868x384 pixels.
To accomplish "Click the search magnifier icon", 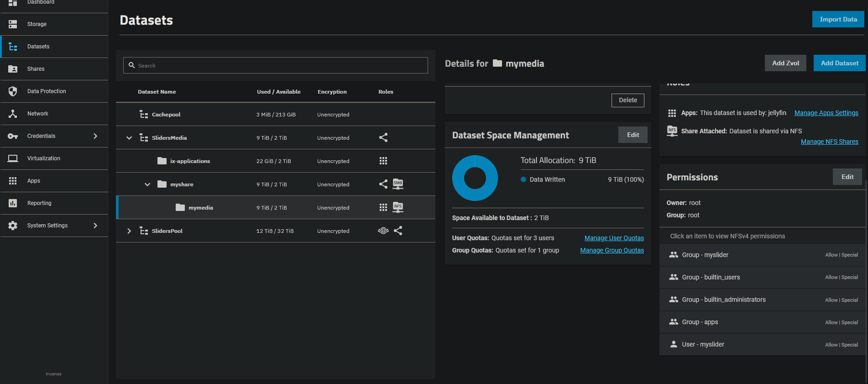I will coord(132,65).
